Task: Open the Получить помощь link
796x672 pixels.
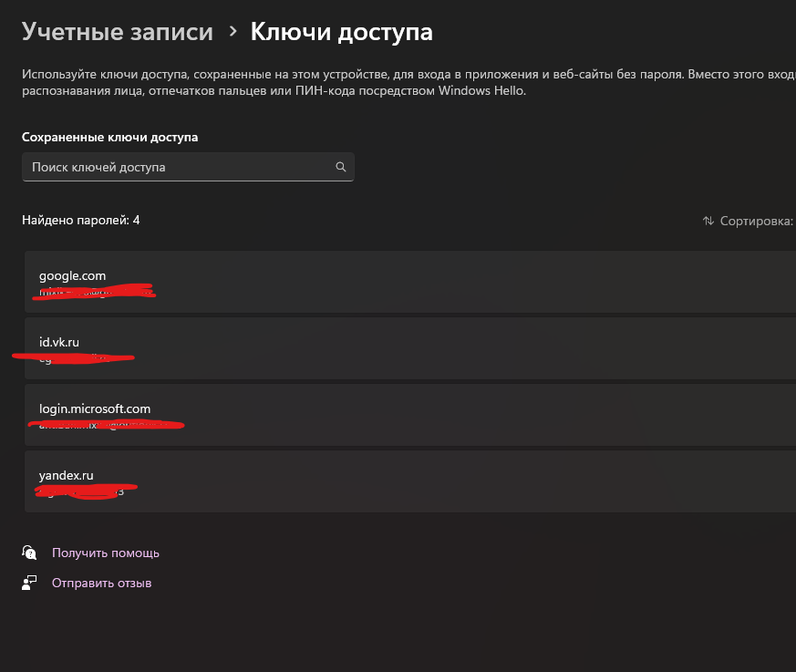Action: coord(106,553)
